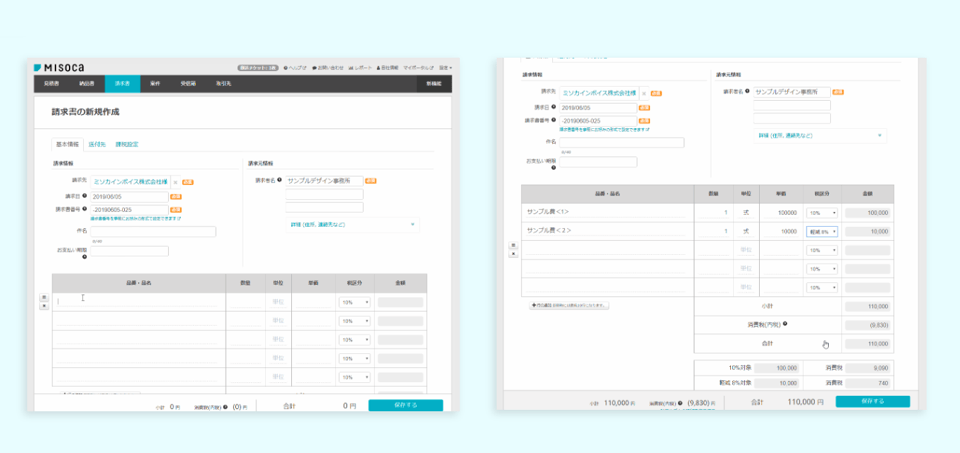Click the row delete × icon left of the item table in the left window
Image resolution: width=960 pixels, height=453 pixels.
43,306
